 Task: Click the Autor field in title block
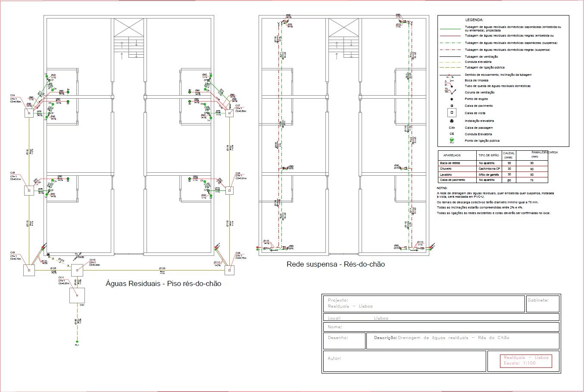[x=405, y=361]
